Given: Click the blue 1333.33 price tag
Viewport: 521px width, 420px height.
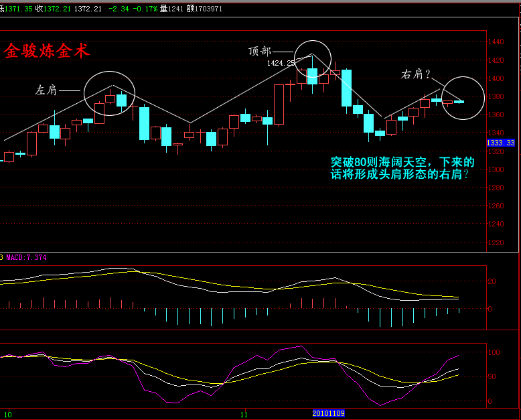Looking at the screenshot, I should [x=501, y=143].
